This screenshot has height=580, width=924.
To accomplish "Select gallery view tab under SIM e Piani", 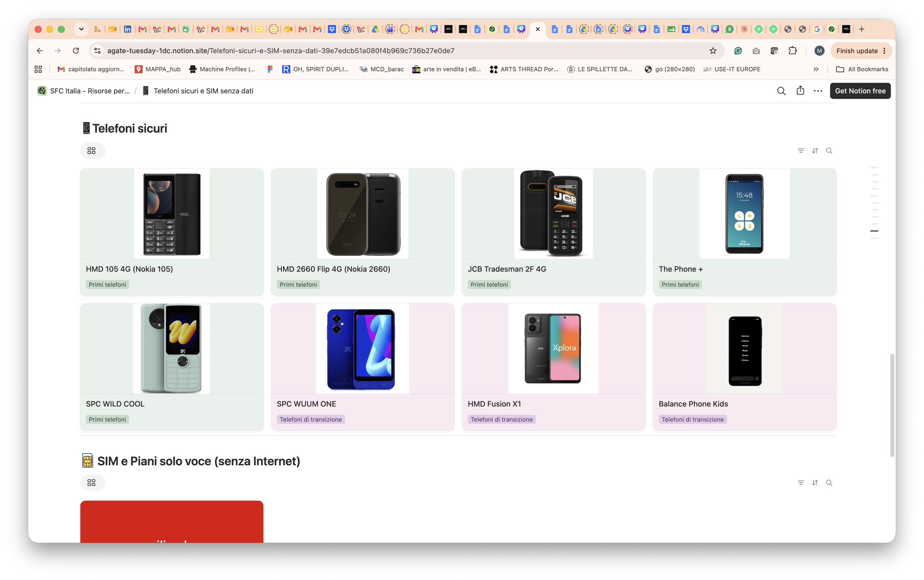I will click(x=92, y=482).
